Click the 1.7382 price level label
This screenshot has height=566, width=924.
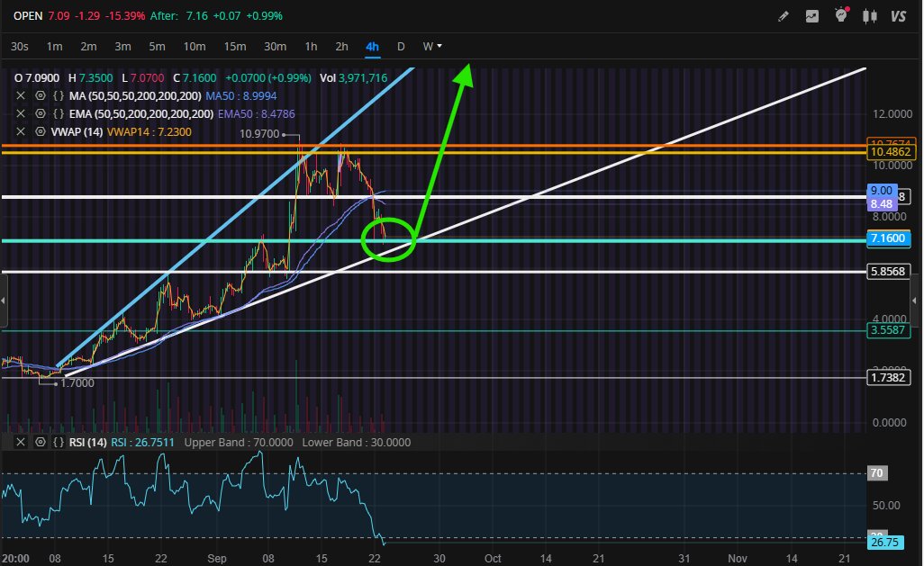pyautogui.click(x=888, y=378)
